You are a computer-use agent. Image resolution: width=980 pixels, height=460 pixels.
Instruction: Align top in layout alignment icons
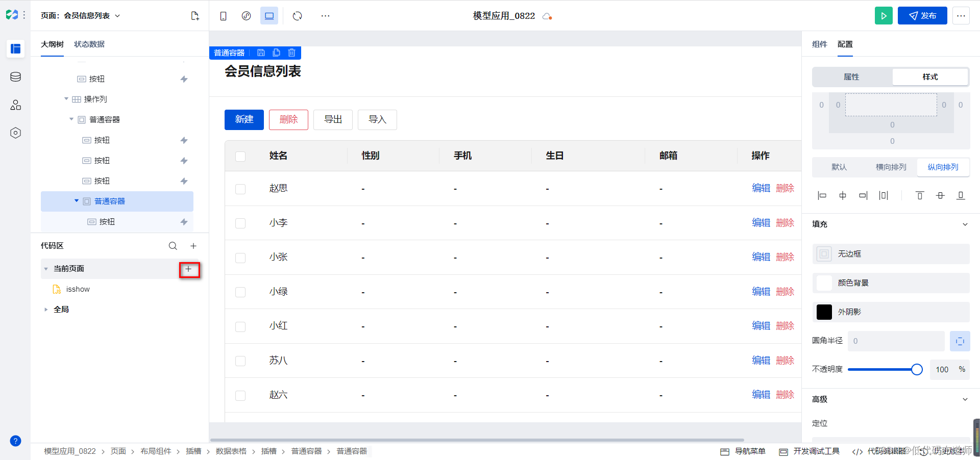coord(920,195)
